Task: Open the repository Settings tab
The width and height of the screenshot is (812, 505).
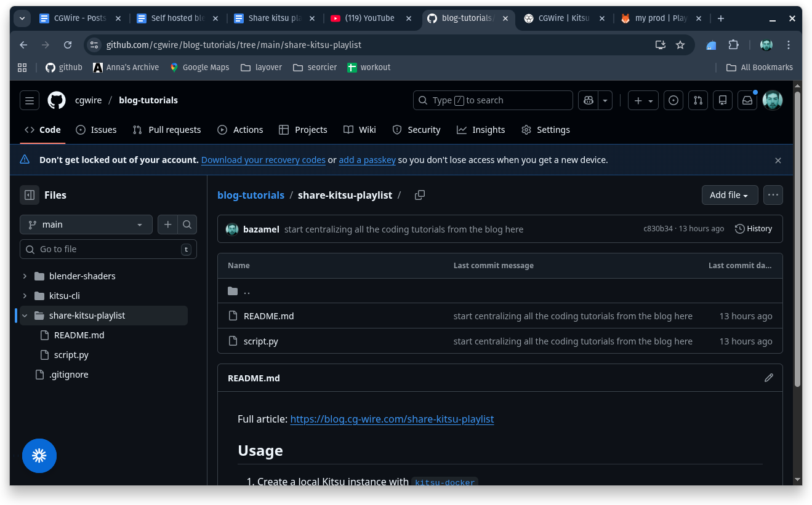Action: (545, 130)
